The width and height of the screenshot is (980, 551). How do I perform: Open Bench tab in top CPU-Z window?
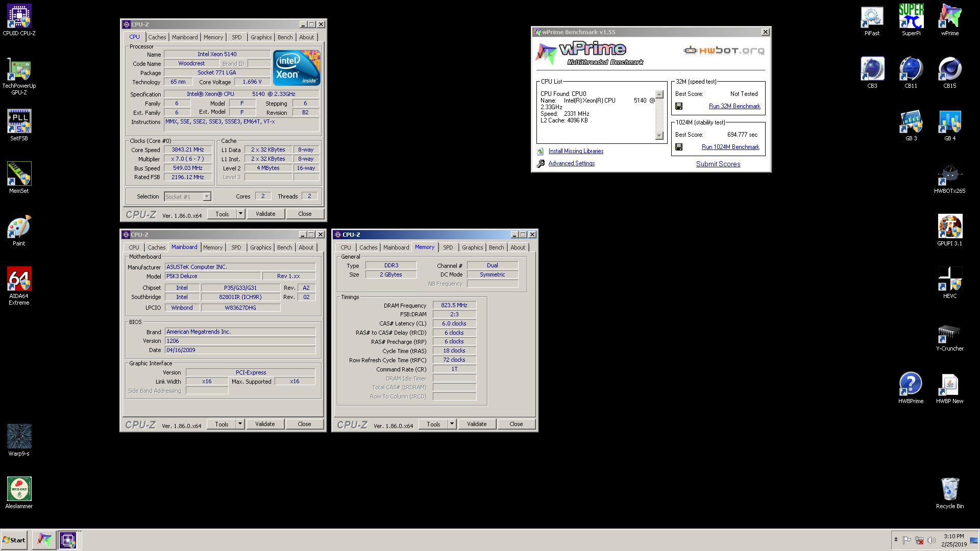[285, 37]
